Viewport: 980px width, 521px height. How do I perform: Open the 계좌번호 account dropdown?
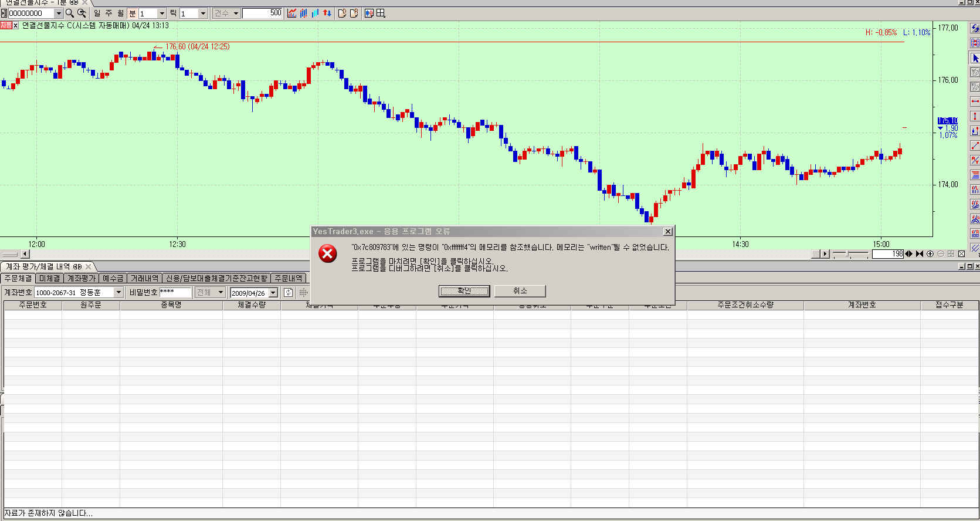click(x=118, y=292)
